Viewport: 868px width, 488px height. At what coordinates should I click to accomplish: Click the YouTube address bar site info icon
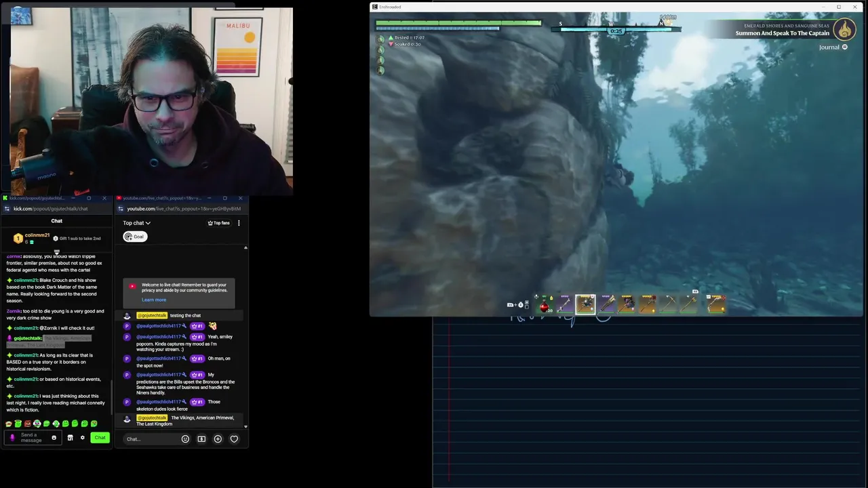pos(120,209)
